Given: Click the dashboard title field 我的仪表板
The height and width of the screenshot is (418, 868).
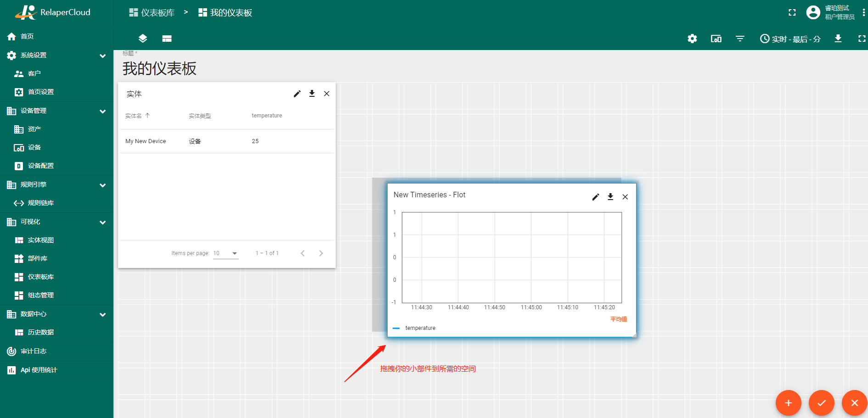Looking at the screenshot, I should click(x=159, y=68).
